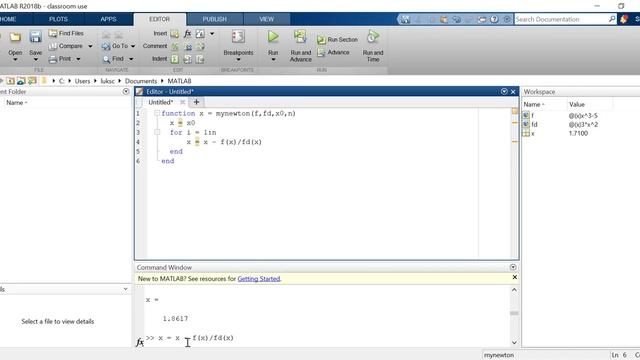This screenshot has width=640, height=360.
Task: Click the orange warning marker on editor message bar
Action: (515, 111)
